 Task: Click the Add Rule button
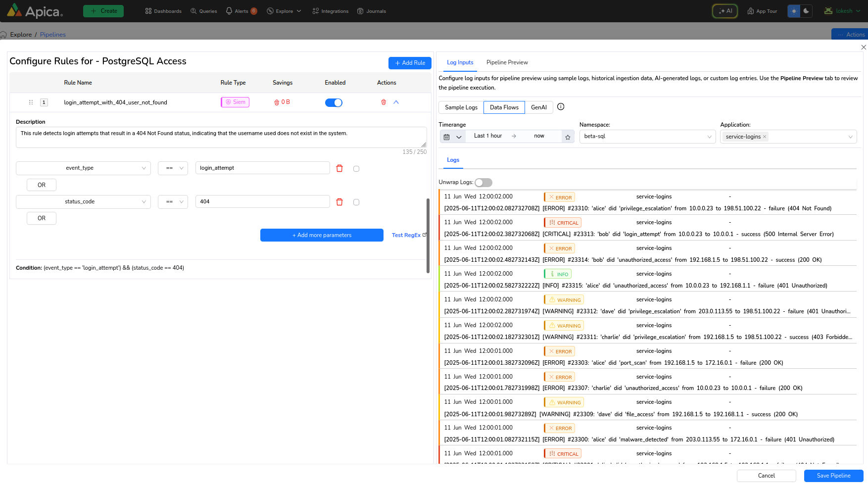(x=410, y=63)
